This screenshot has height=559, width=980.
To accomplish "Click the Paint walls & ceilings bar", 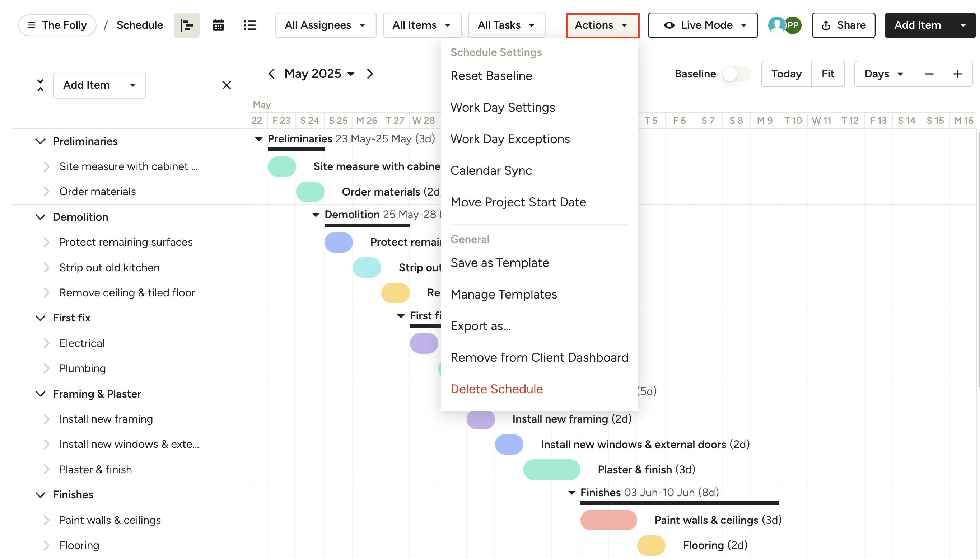I will pyautogui.click(x=608, y=520).
